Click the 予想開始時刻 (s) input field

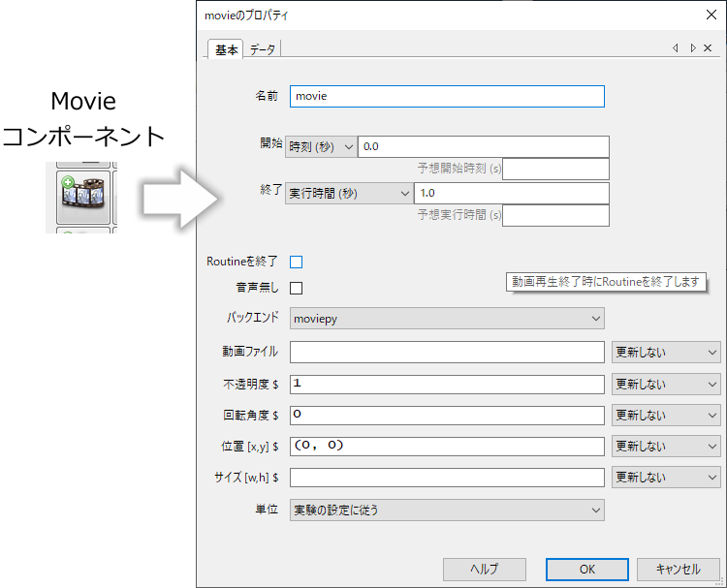point(555,169)
